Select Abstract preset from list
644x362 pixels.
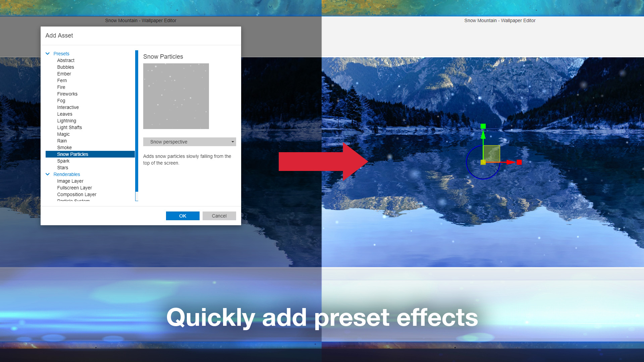[x=65, y=60]
